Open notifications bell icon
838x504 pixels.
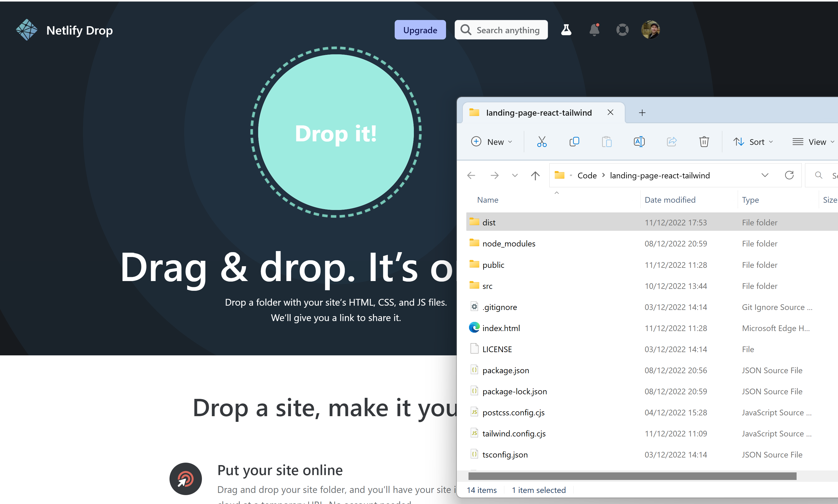pos(595,30)
